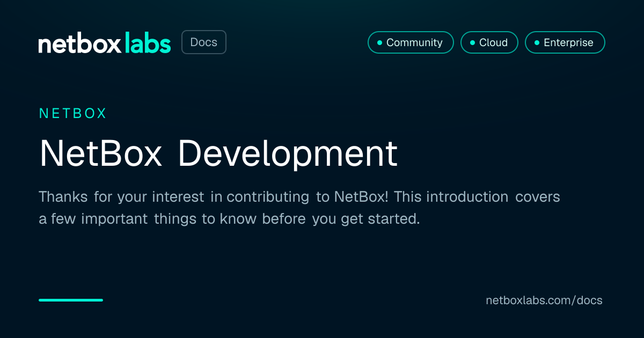Viewport: 644px width, 338px height.
Task: Click the 'Thanks for your interest' description text
Action: tap(299, 208)
